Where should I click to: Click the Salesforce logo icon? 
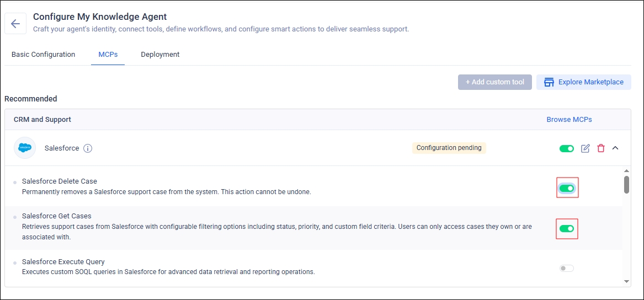click(x=25, y=148)
